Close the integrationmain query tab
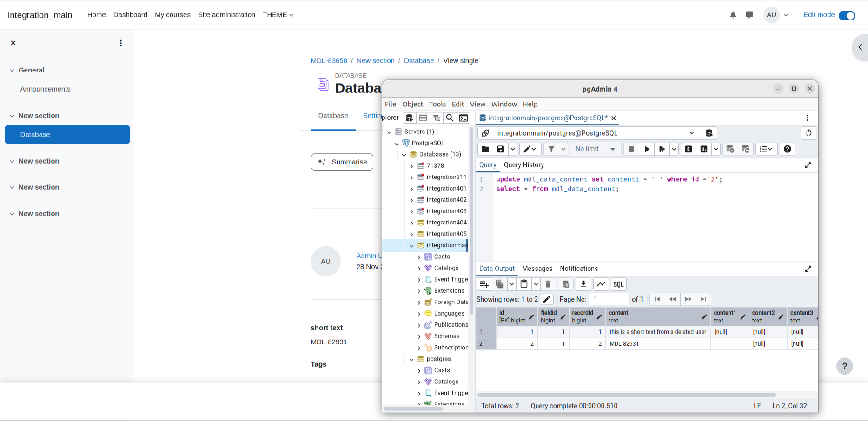This screenshot has height=421, width=868. point(614,118)
